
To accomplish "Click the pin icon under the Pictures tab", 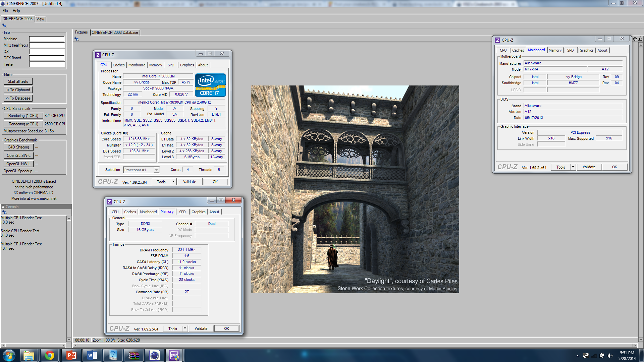I will click(76, 39).
